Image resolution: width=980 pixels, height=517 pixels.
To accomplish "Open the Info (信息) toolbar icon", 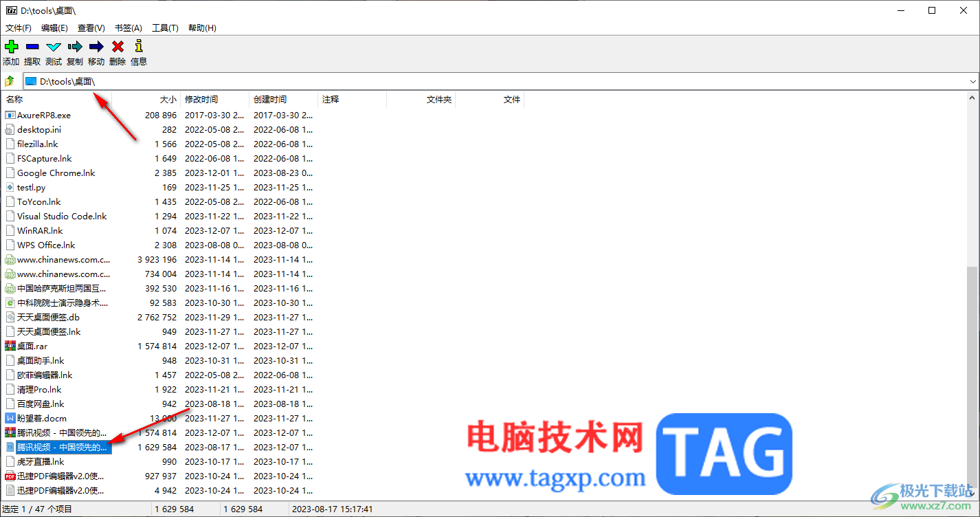I will coord(139,47).
